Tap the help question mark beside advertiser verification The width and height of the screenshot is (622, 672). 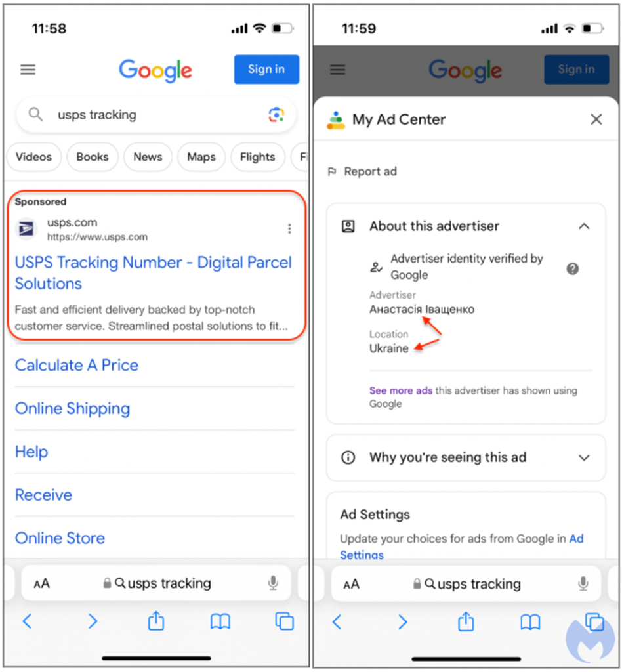pyautogui.click(x=572, y=268)
